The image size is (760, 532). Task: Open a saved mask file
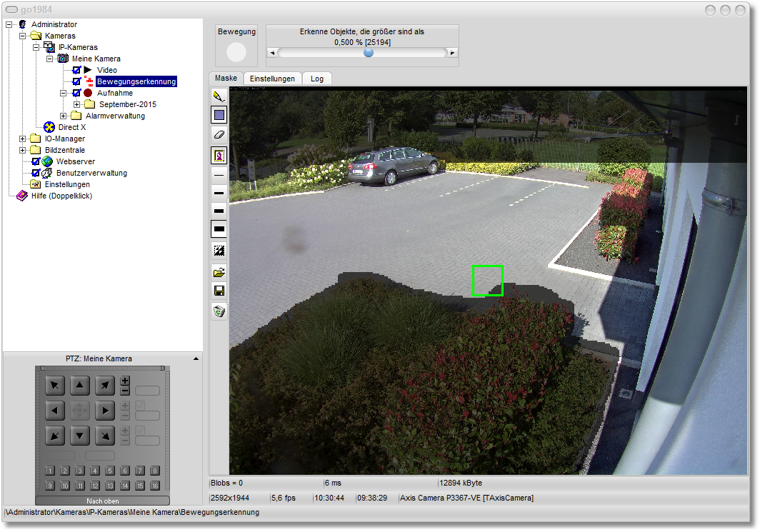[x=219, y=272]
